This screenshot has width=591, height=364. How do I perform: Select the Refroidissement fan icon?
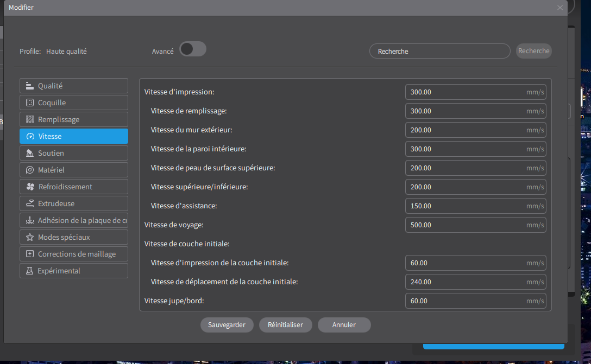coord(30,187)
